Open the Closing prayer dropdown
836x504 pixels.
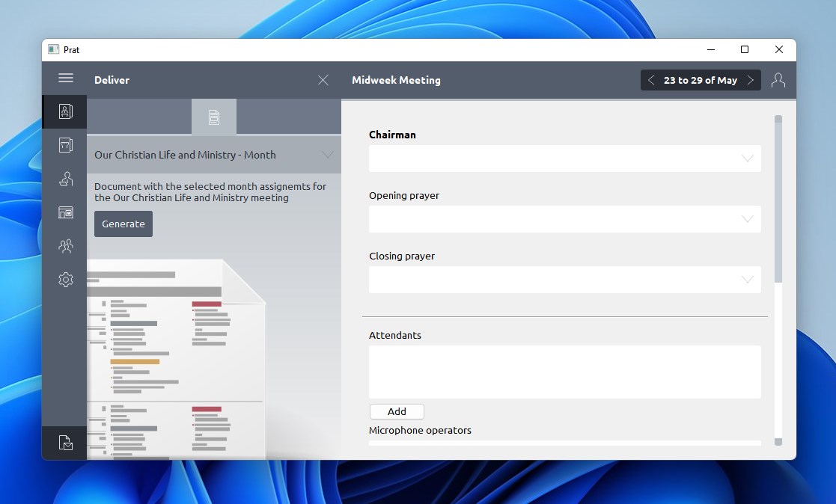564,280
